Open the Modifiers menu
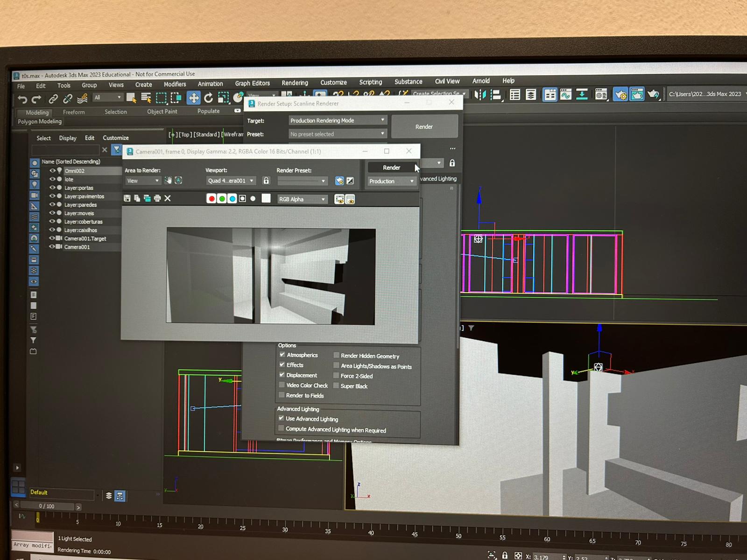 click(175, 84)
